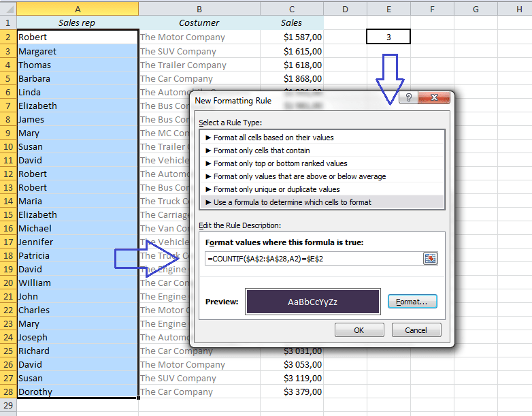
Task: Click into the COUNTIF formula field
Action: pos(314,259)
